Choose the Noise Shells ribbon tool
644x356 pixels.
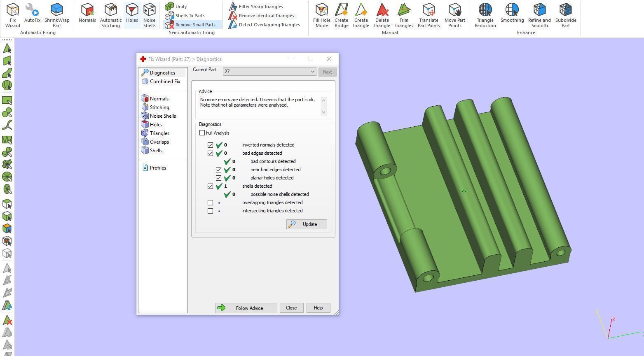(x=150, y=15)
